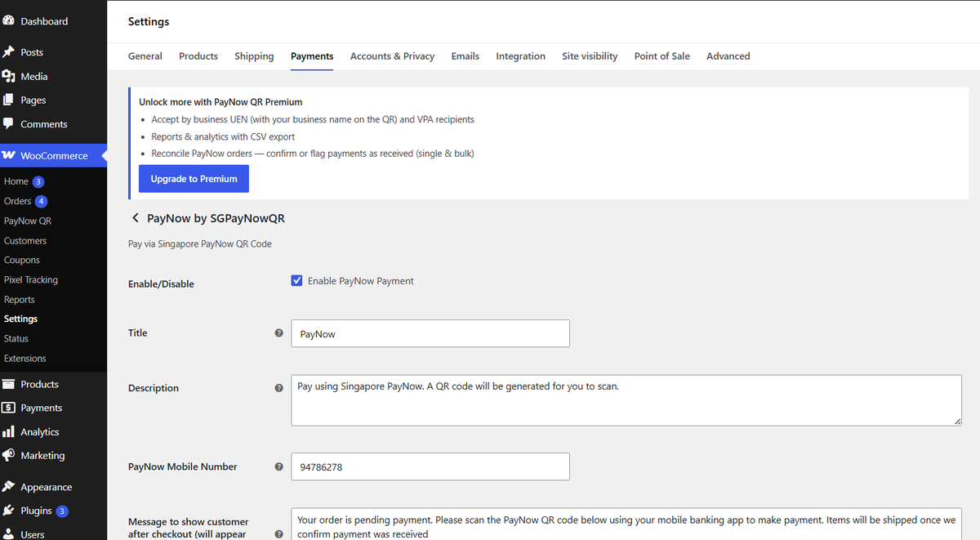Open Pages menu label
Image resolution: width=980 pixels, height=540 pixels.
[33, 100]
